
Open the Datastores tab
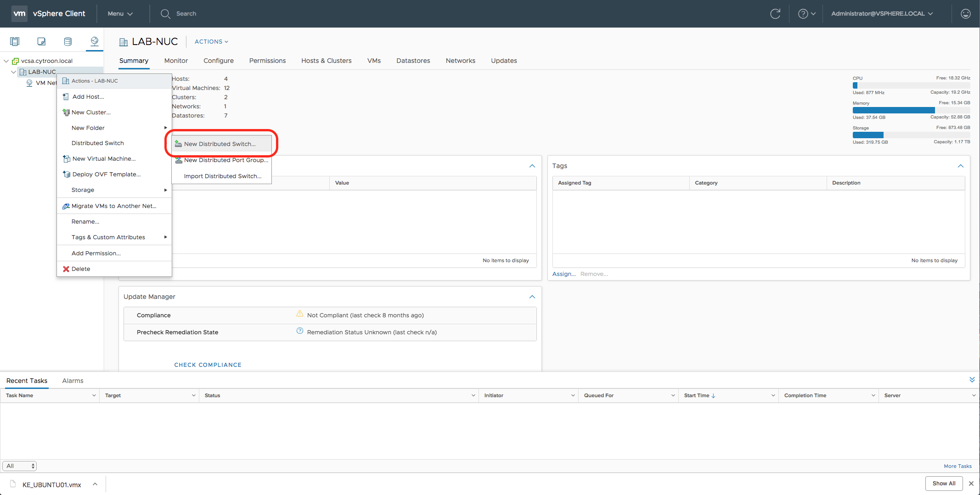(x=413, y=61)
